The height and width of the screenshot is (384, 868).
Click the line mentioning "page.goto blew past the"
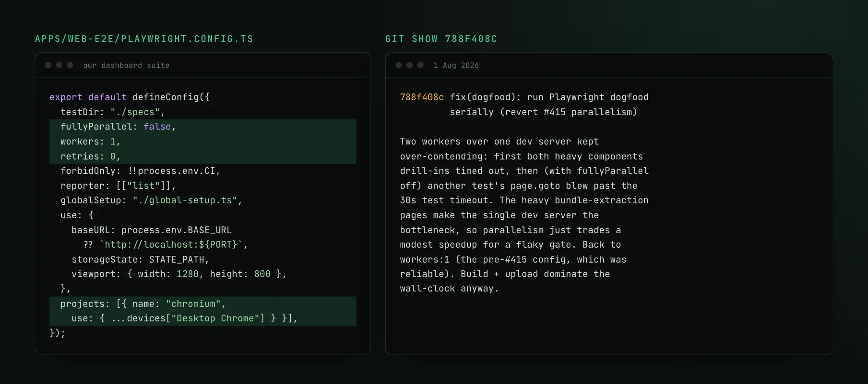519,186
